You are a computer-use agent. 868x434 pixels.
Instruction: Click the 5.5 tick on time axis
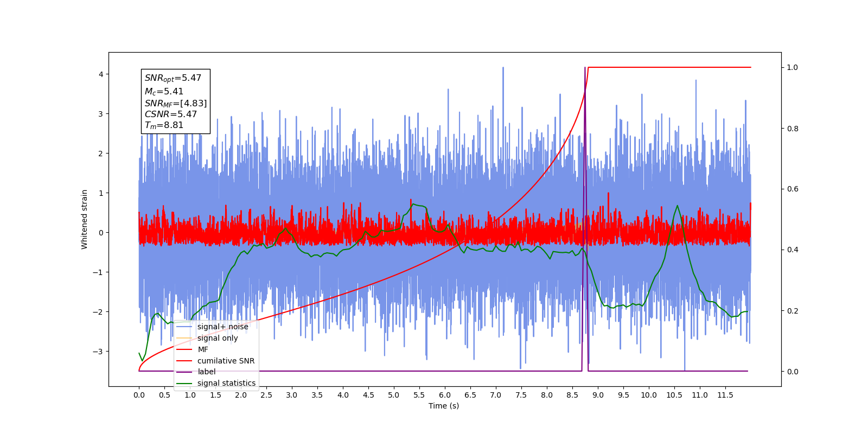(419, 395)
